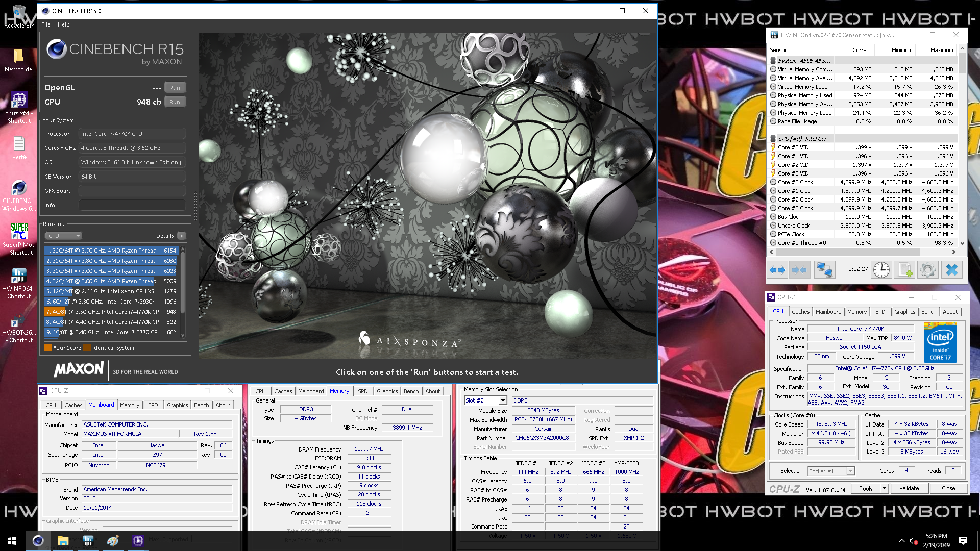
Task: Select ranking row 1 AMD Ryzen Thread 6154
Action: (x=111, y=251)
